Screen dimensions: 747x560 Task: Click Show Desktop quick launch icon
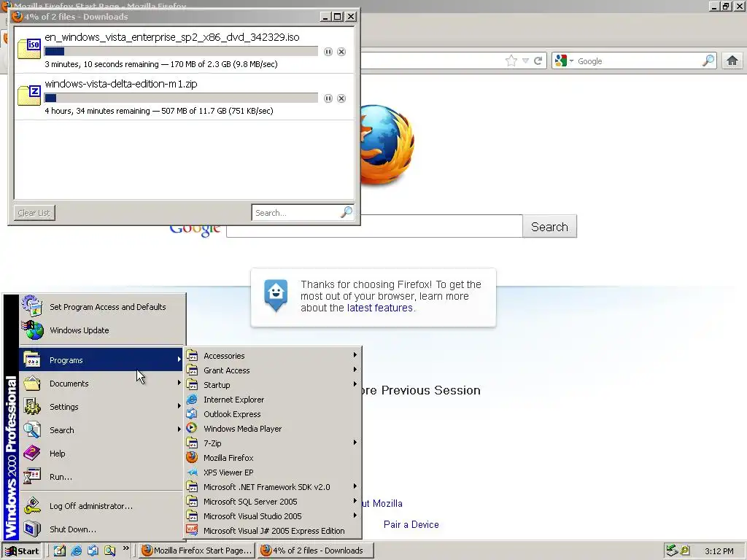click(60, 551)
